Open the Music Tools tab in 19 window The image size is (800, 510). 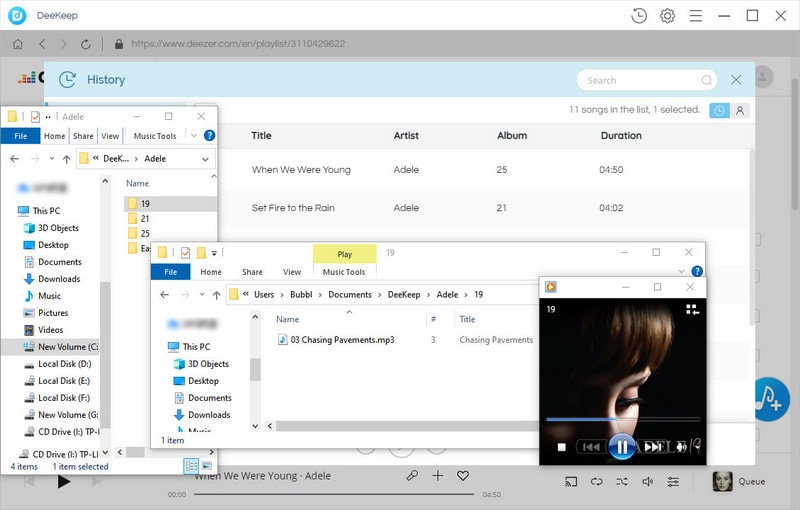[x=344, y=272]
